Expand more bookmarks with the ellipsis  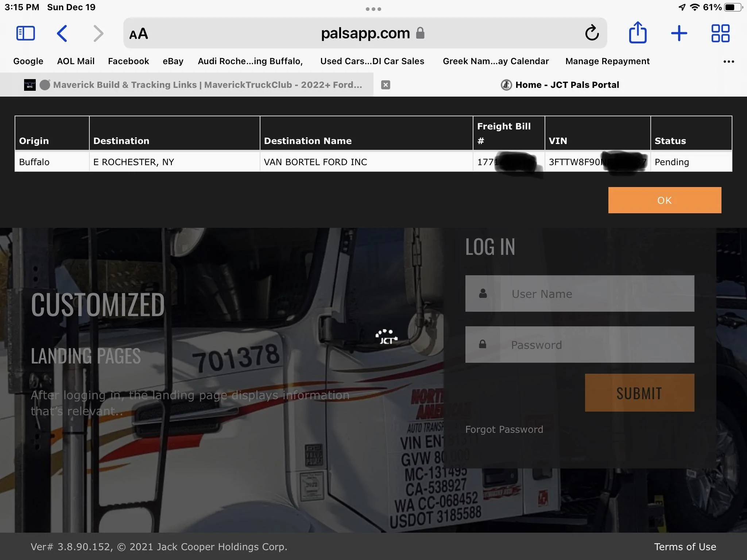pyautogui.click(x=728, y=62)
